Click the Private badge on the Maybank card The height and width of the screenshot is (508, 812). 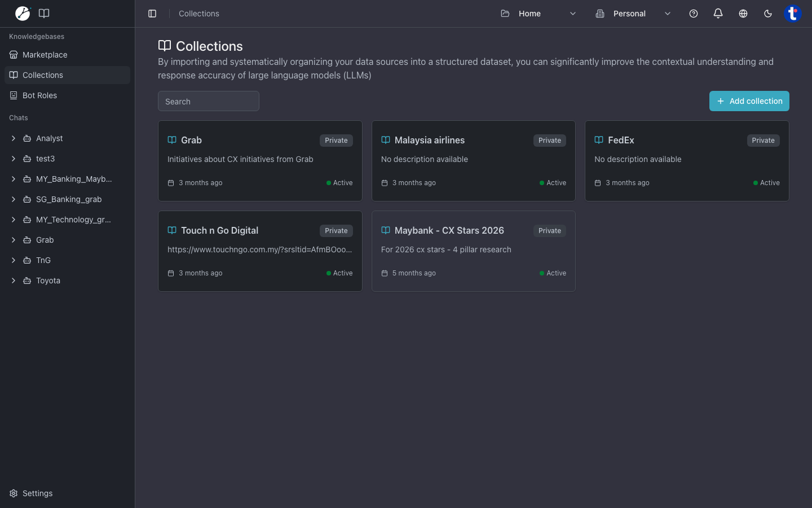tap(550, 231)
